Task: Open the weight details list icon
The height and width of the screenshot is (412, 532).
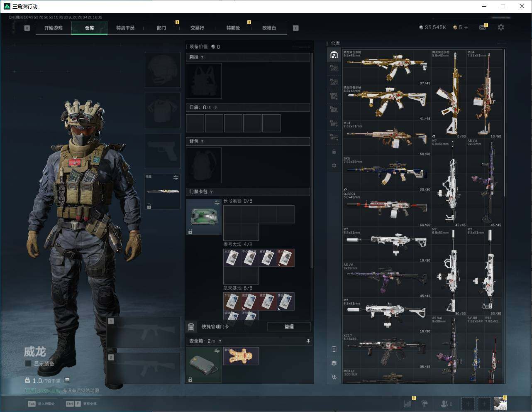Action: pos(67,380)
